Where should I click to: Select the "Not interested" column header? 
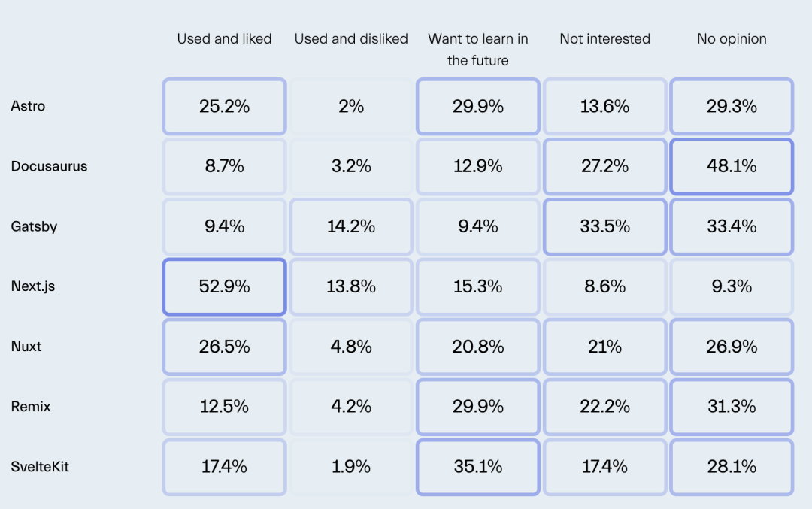pyautogui.click(x=604, y=39)
